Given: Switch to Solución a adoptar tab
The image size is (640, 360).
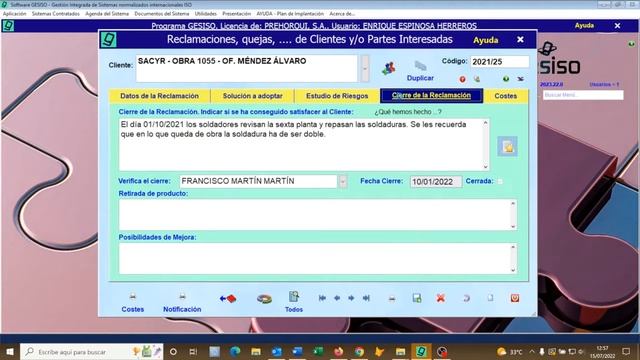Looking at the screenshot, I should click(253, 96).
